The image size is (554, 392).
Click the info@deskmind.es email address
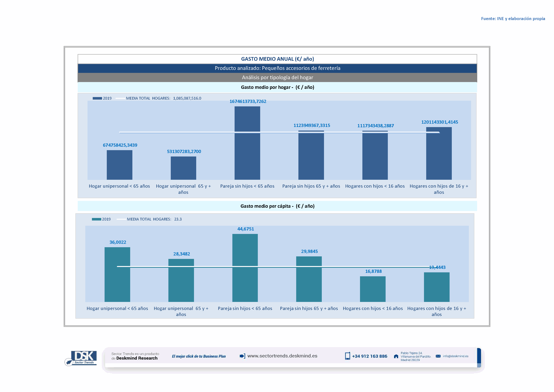click(x=456, y=356)
